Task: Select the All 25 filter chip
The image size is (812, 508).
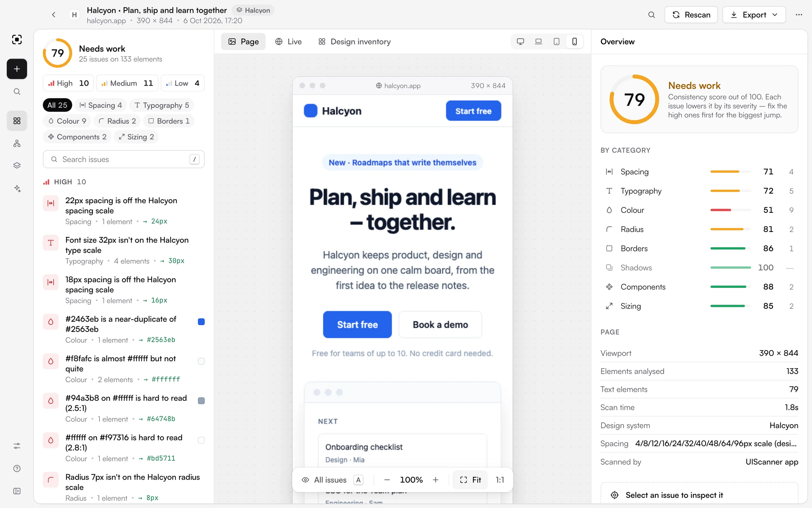Action: [x=57, y=105]
